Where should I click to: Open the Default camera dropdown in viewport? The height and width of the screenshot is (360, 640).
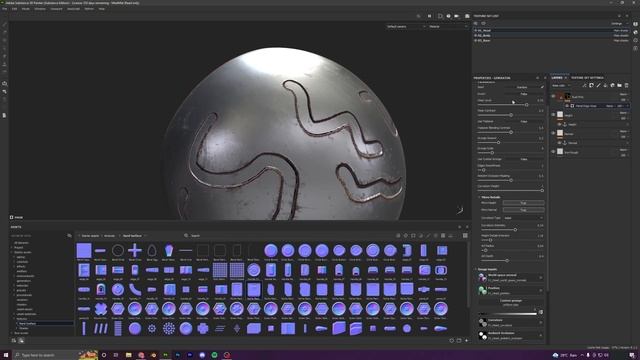[406, 27]
